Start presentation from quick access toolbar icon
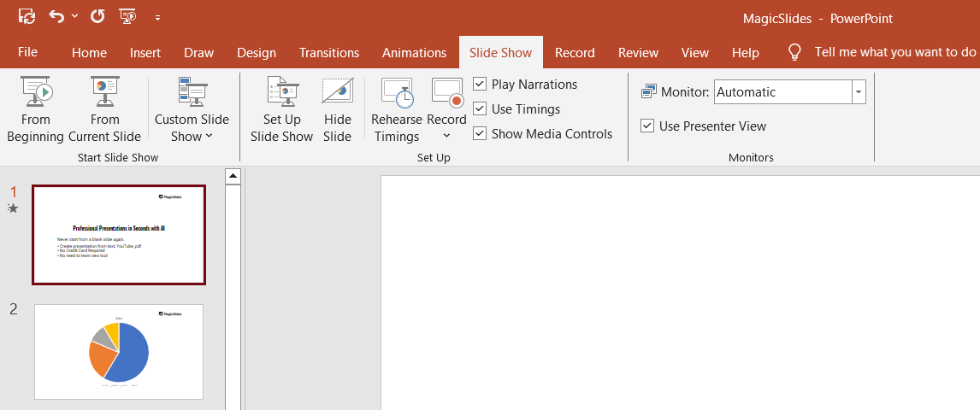 pyautogui.click(x=128, y=16)
